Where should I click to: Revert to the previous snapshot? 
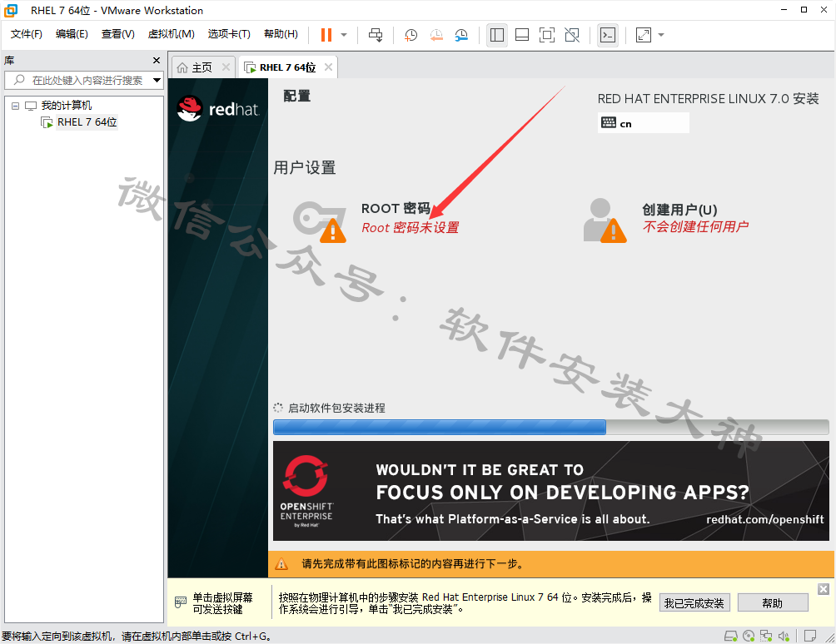[436, 35]
